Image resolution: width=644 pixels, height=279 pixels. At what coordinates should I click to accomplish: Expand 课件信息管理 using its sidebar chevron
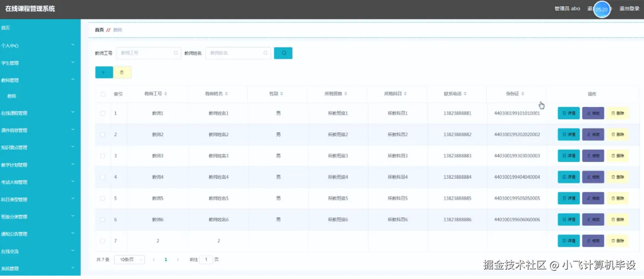tap(73, 129)
